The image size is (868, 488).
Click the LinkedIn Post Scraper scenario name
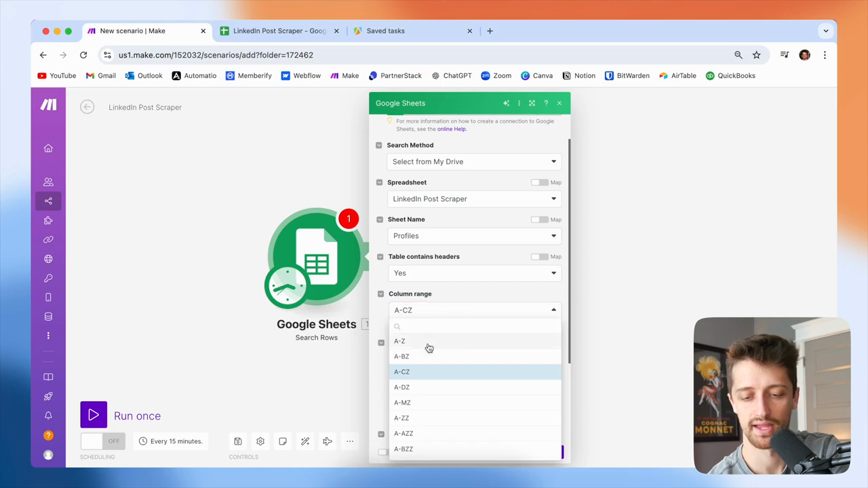click(x=145, y=107)
